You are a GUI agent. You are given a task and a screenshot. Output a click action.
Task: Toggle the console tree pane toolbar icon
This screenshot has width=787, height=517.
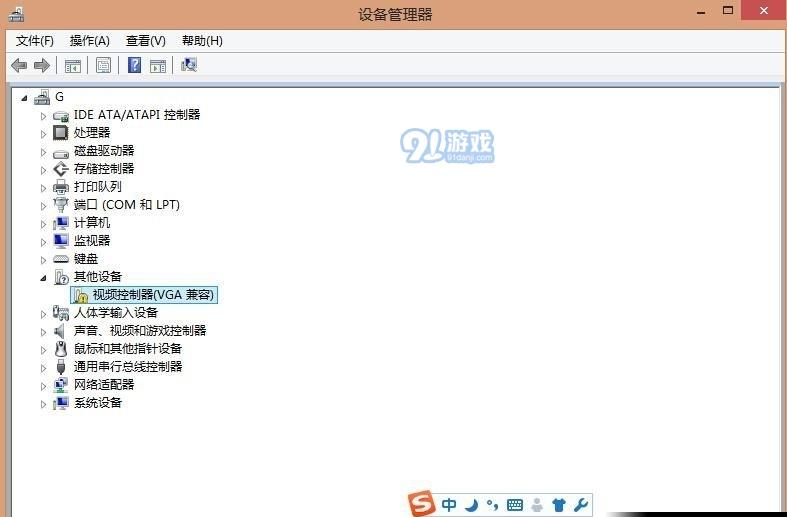click(x=73, y=66)
